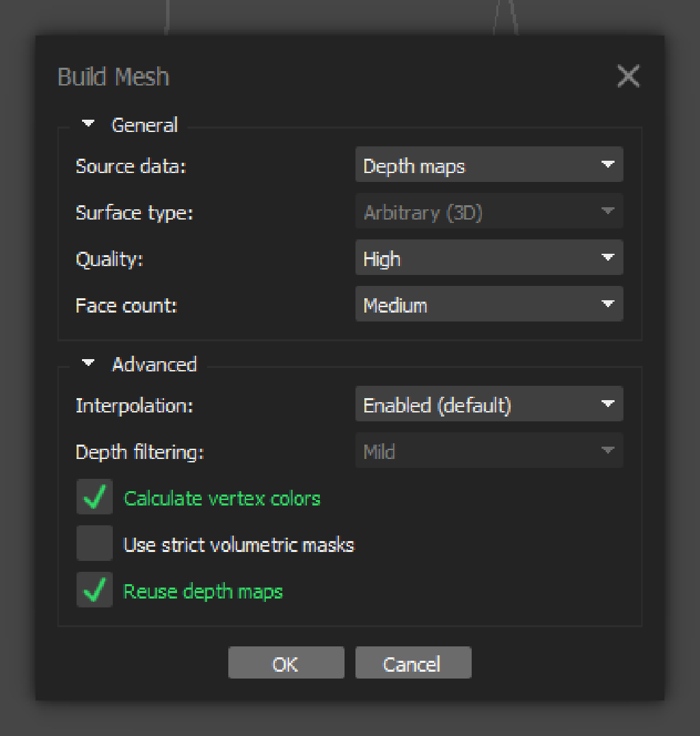Click the Build Mesh title text

(x=113, y=77)
